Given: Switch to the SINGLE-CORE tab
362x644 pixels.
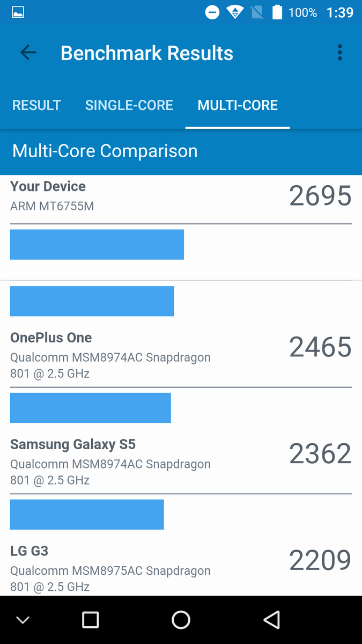Looking at the screenshot, I should [x=129, y=105].
